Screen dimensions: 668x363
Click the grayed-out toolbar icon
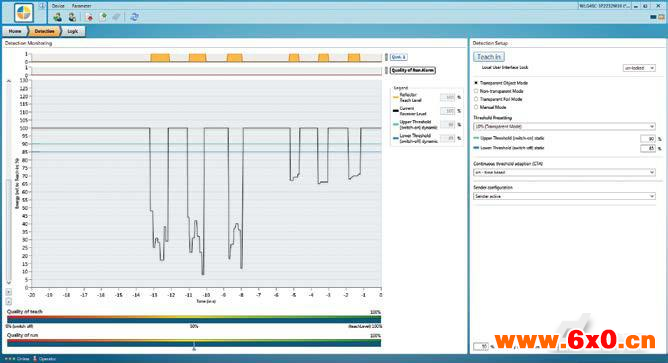tap(116, 17)
